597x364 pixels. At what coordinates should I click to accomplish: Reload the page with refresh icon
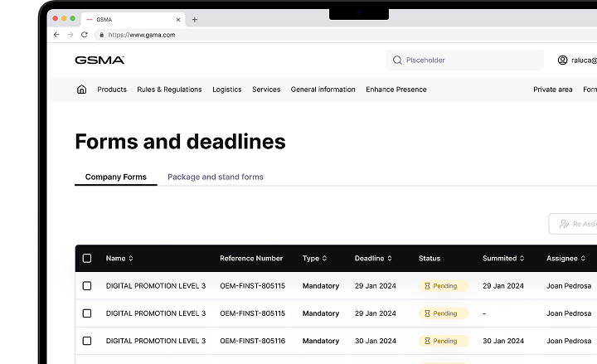coord(85,35)
